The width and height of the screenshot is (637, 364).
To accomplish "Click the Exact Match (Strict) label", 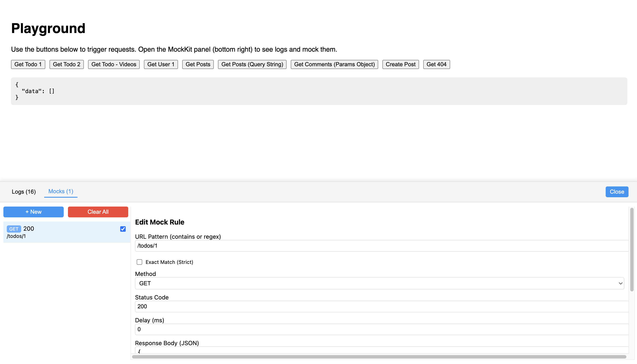I will pyautogui.click(x=169, y=262).
